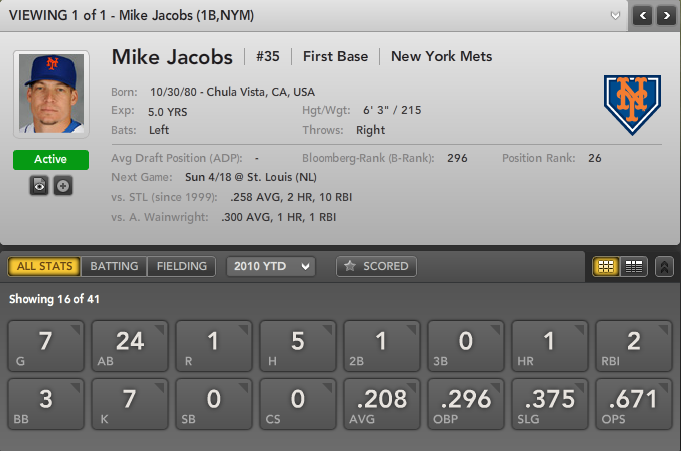Click Mike Jacobs player photo
Image resolution: width=681 pixels, height=451 pixels.
pos(51,97)
